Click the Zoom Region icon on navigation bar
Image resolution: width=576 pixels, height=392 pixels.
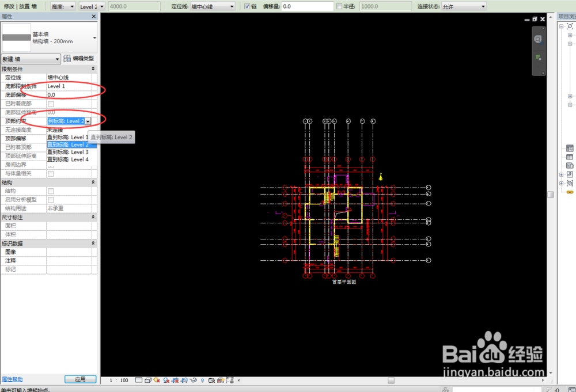[538, 57]
